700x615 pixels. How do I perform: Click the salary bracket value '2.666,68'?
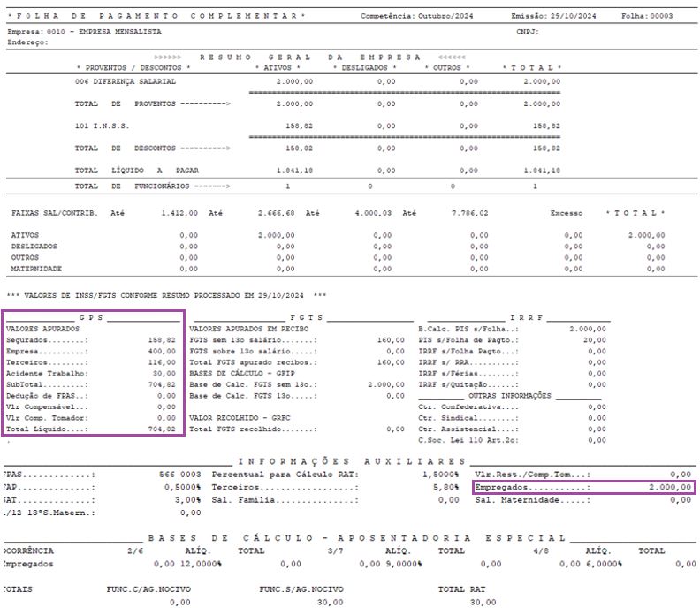[276, 213]
